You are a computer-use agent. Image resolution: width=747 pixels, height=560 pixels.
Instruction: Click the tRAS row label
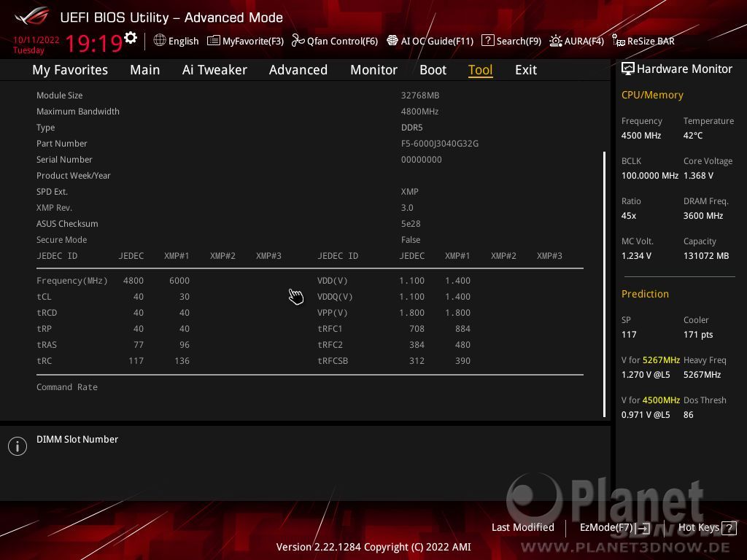[x=47, y=345]
